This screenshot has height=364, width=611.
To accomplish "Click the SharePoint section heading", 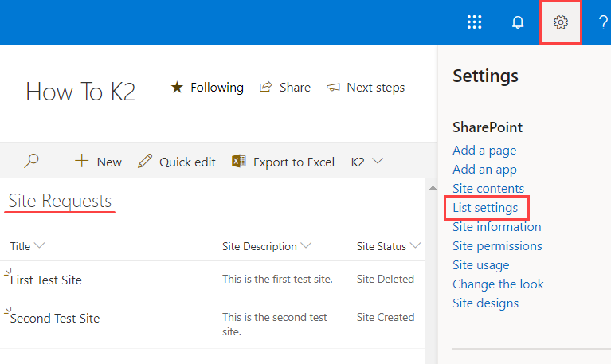I will pyautogui.click(x=488, y=127).
